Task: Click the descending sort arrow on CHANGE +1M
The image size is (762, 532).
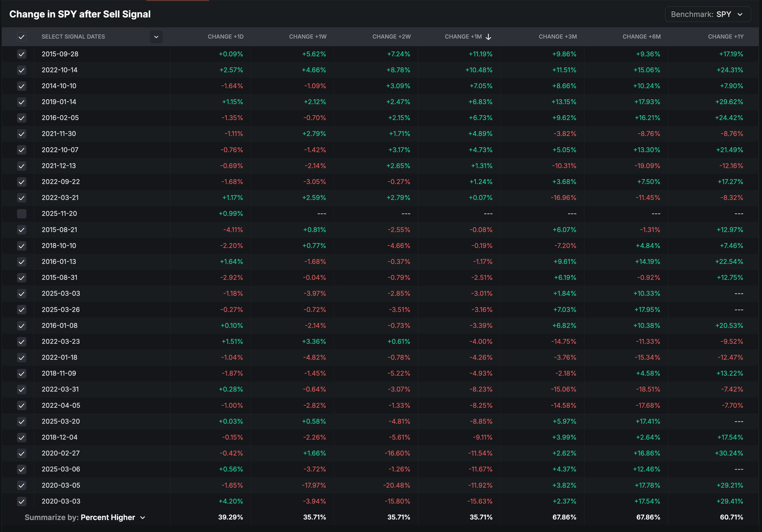Action: (x=488, y=37)
